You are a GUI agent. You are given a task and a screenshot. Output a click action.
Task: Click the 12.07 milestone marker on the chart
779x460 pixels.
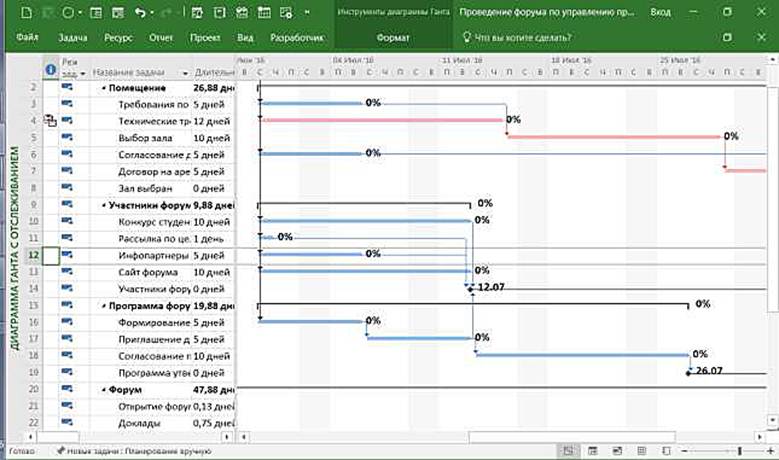[x=470, y=289]
